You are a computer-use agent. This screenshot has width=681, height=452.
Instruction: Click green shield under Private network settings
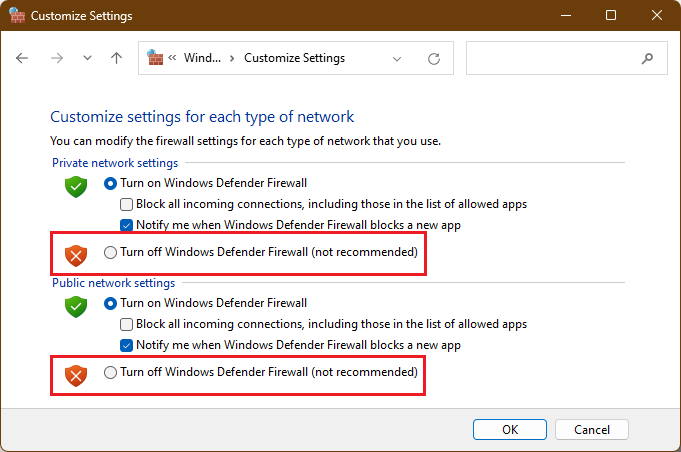point(76,187)
